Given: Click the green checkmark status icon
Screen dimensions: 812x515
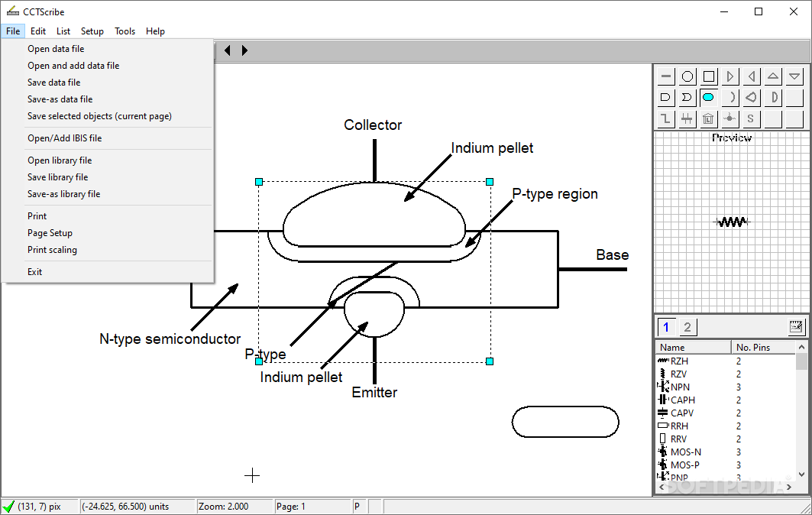Looking at the screenshot, I should [x=8, y=506].
